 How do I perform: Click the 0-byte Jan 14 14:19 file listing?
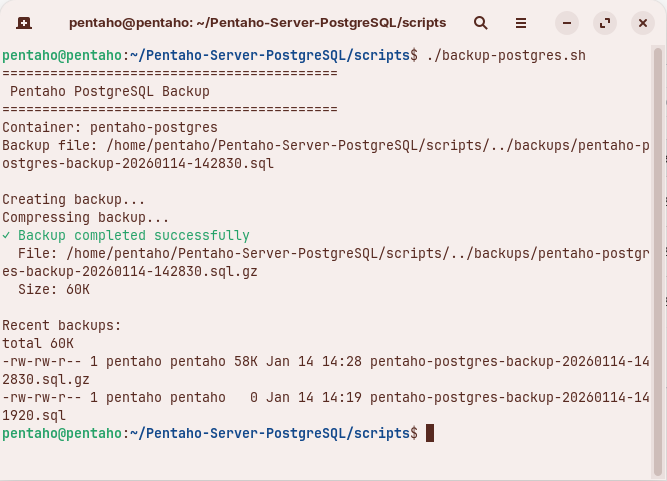(325, 397)
